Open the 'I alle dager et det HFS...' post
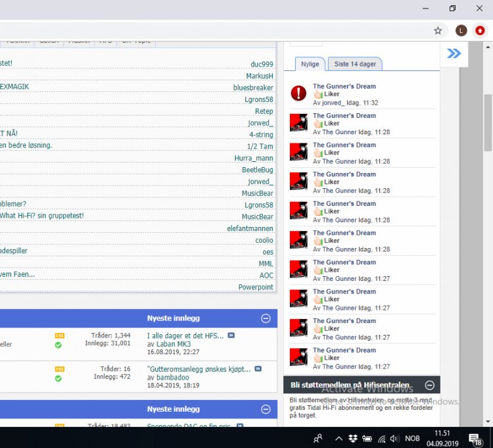The height and width of the screenshot is (448, 493). coord(185,336)
